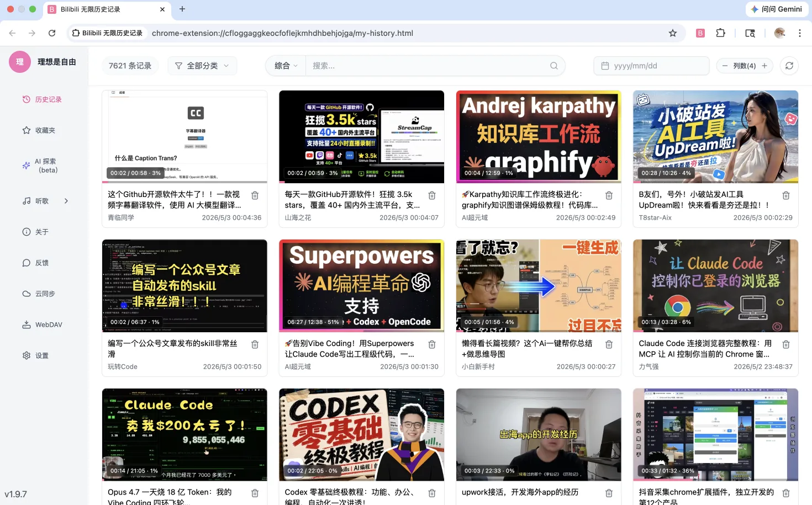Click uploader name 山海之花
Screen dimensions: 812x505
[298, 217]
